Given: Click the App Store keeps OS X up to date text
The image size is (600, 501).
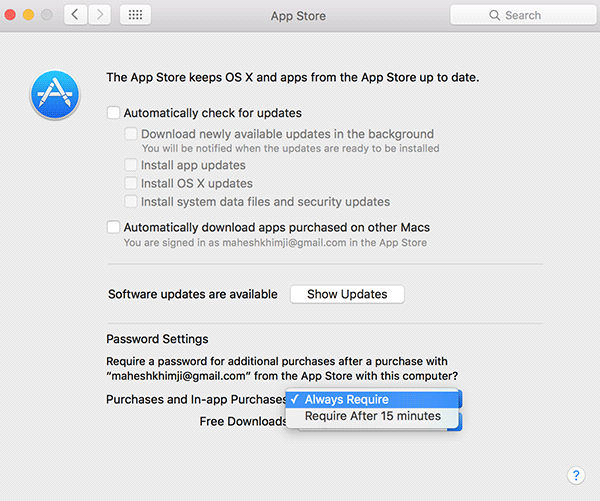Looking at the screenshot, I should coord(293,77).
